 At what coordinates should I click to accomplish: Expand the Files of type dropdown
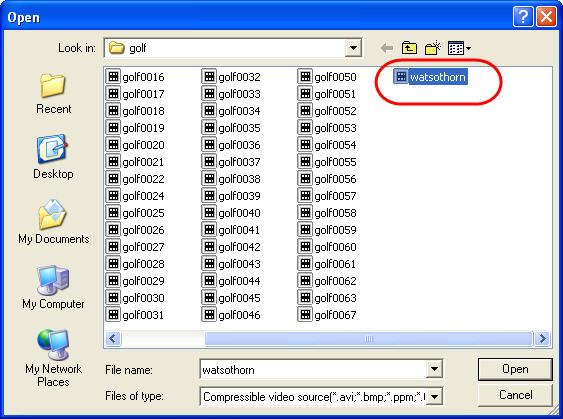point(434,397)
